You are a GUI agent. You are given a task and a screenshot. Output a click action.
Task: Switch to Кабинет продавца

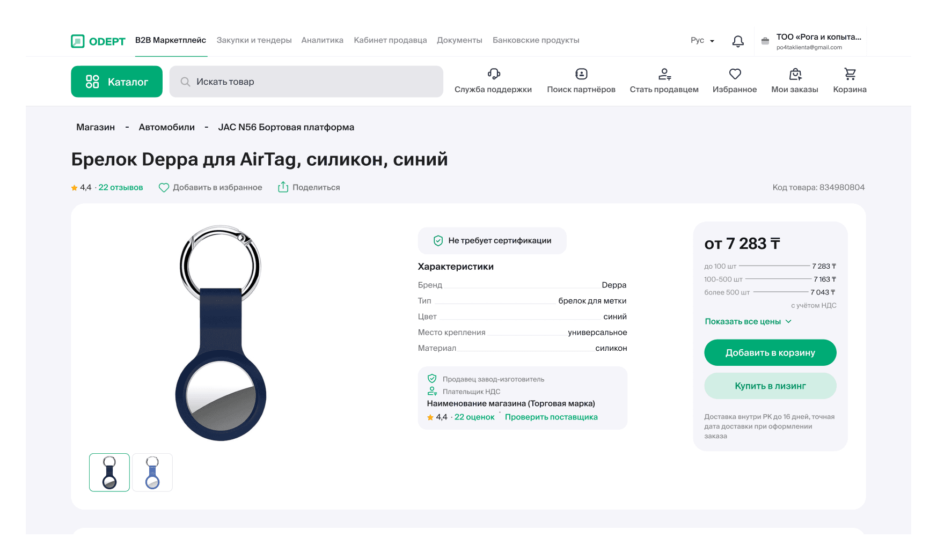(x=390, y=40)
